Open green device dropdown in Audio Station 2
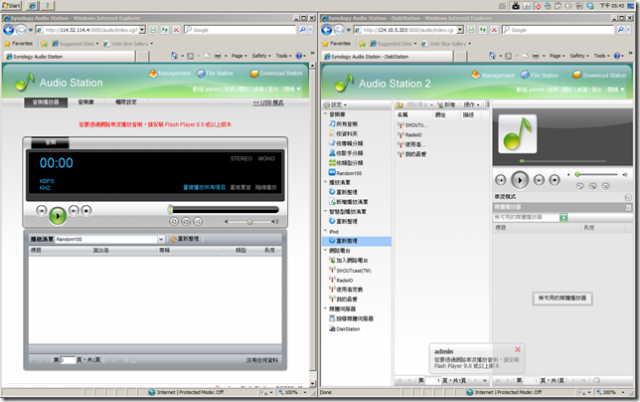Viewport: 640px width, 402px height. [564, 218]
